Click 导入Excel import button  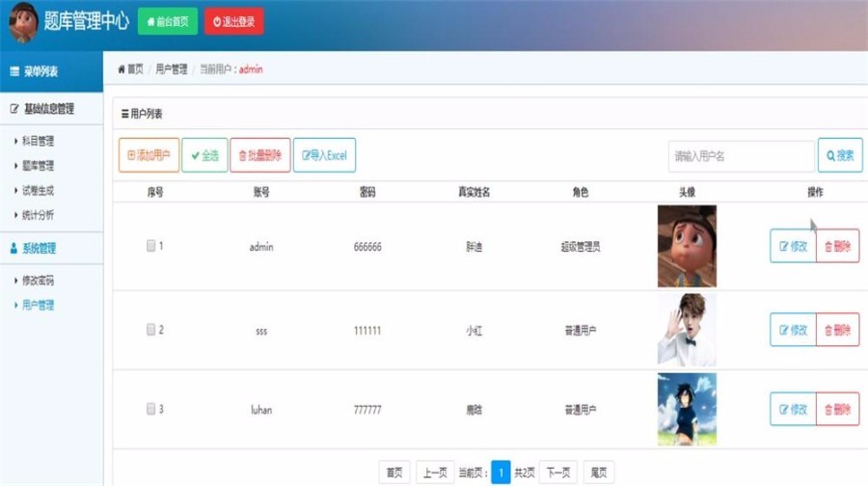tap(324, 155)
